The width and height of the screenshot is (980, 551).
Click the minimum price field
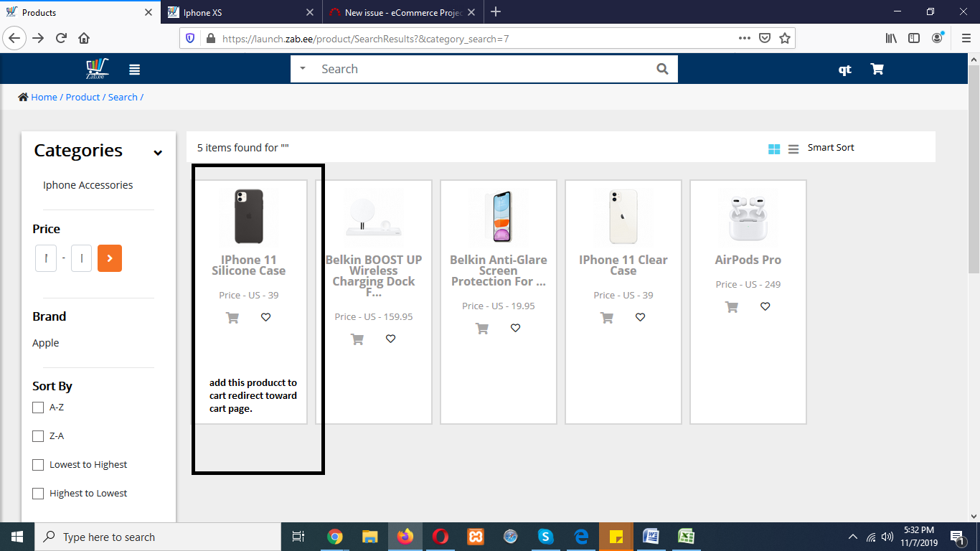46,258
